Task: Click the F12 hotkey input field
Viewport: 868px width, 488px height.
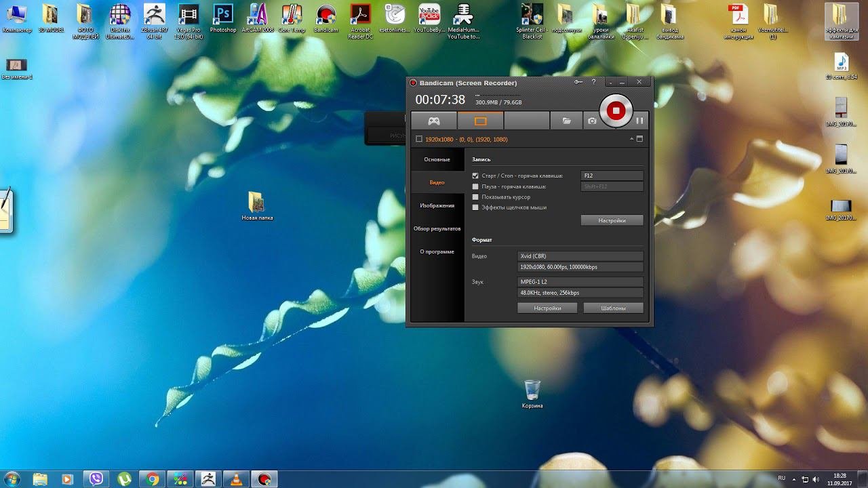Action: [612, 176]
